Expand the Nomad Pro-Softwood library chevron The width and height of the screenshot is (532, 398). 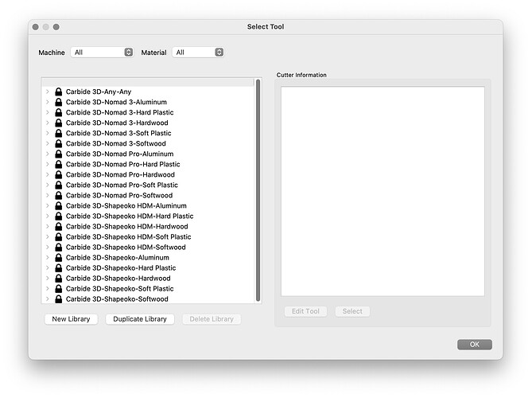tap(48, 195)
